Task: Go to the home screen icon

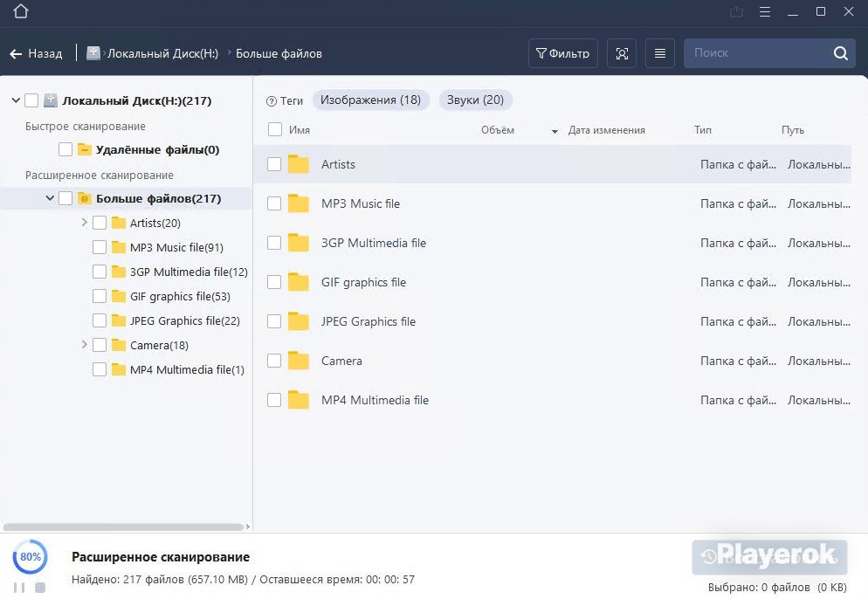Action: (21, 11)
